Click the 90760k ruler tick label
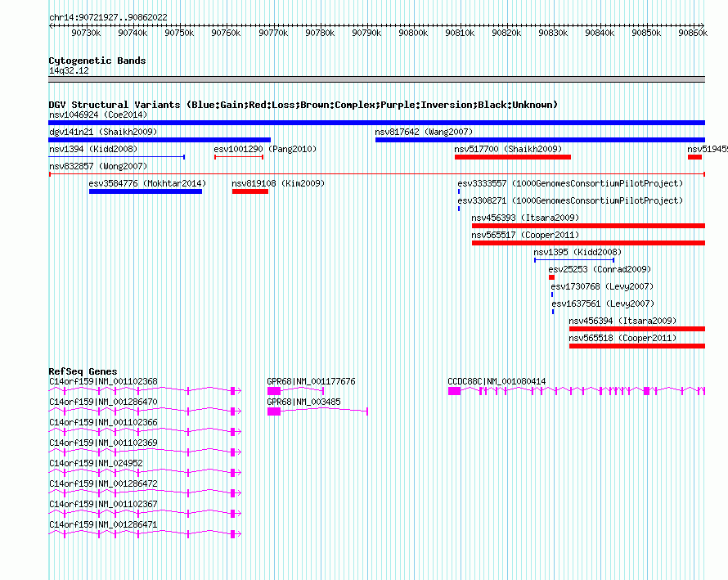This screenshot has height=580, width=728. coord(226,33)
